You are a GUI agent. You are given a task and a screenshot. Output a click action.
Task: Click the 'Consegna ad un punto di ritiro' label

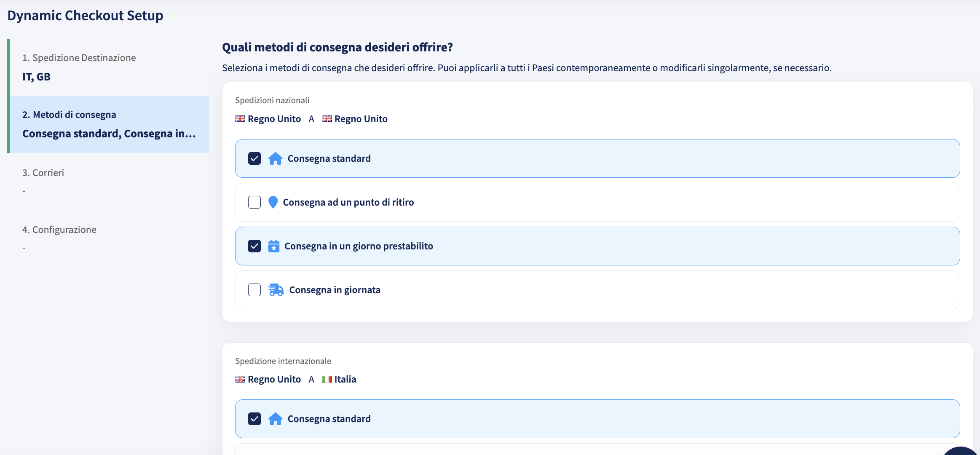tap(348, 202)
